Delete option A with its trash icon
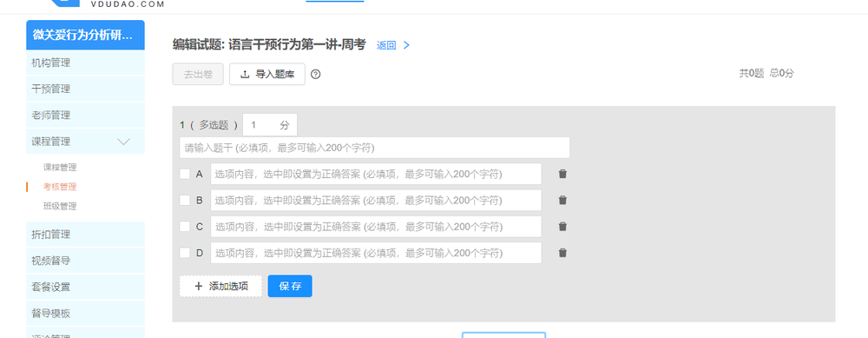The image size is (868, 338). pos(562,174)
